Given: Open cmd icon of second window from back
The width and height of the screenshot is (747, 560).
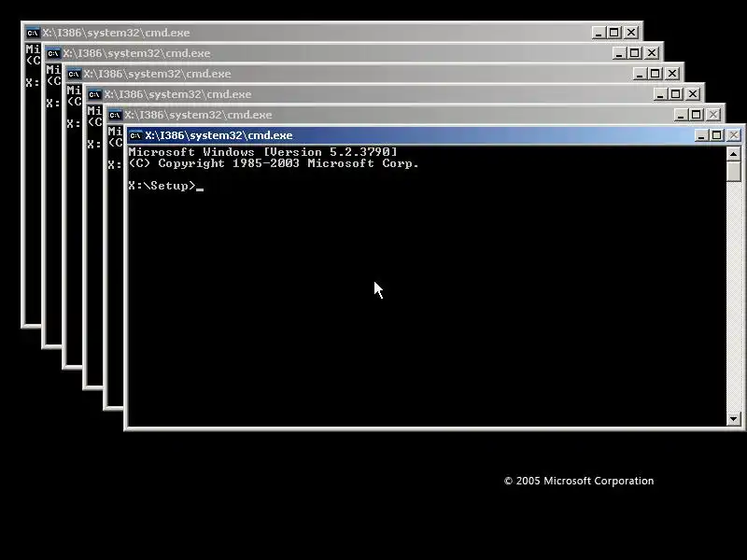Looking at the screenshot, I should click(x=53, y=53).
